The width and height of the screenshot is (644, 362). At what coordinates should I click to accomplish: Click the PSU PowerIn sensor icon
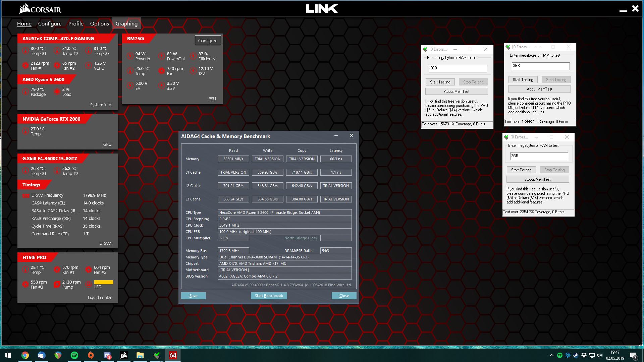(130, 56)
